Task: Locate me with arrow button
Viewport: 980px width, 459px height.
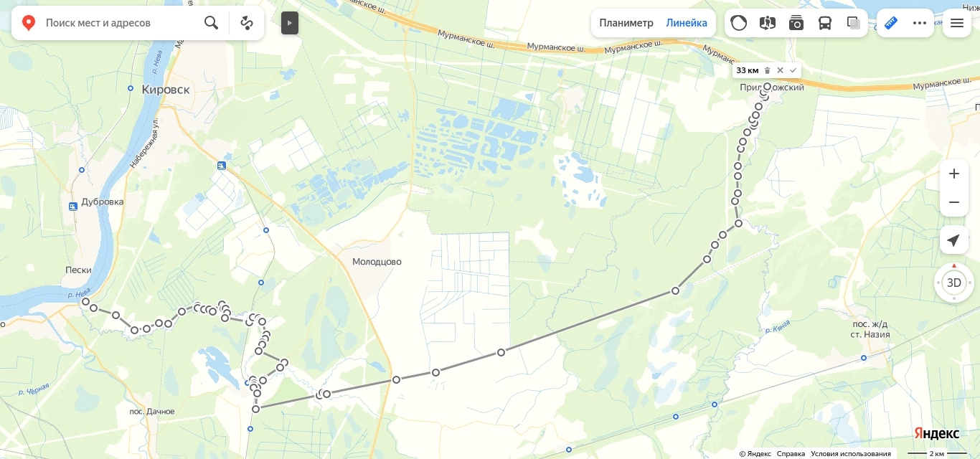Action: 954,240
